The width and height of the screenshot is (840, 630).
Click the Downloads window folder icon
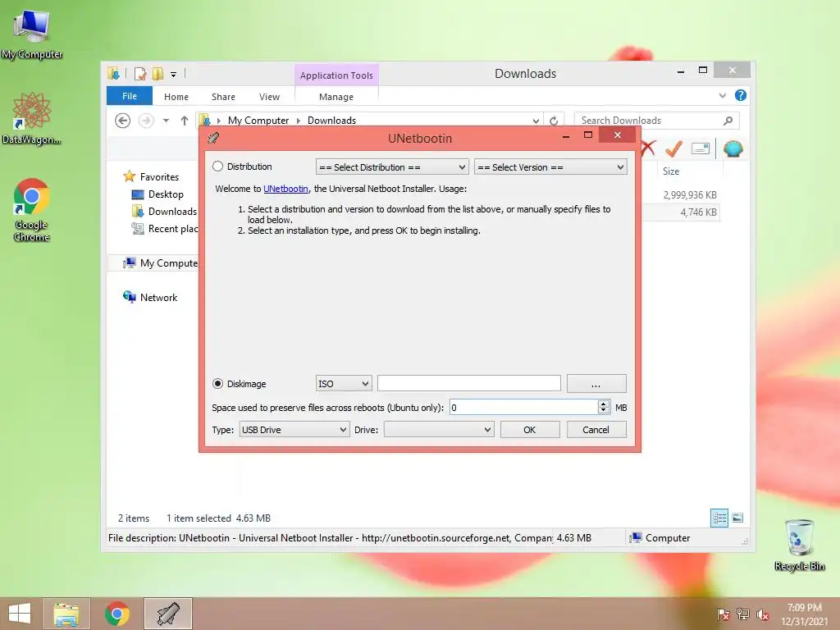113,73
